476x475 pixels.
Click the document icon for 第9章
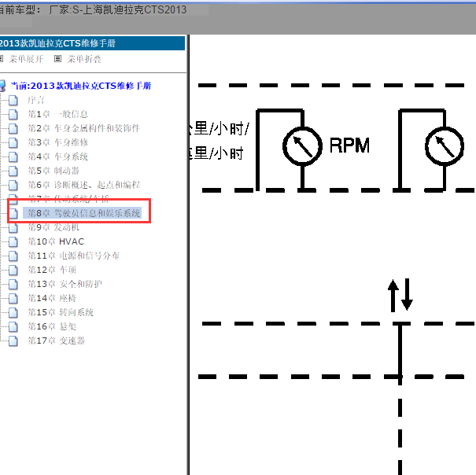click(13, 227)
